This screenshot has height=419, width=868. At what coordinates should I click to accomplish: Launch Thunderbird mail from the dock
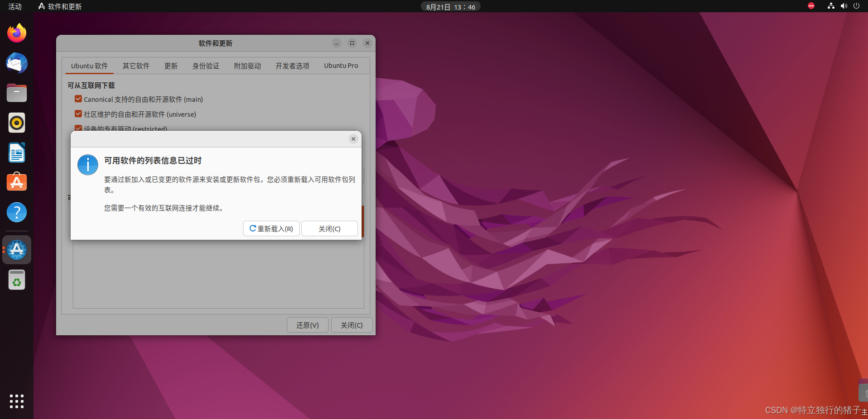(17, 63)
